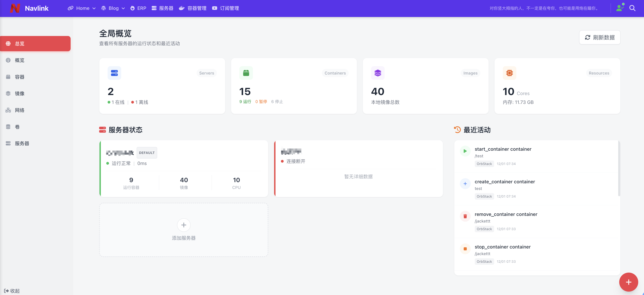Click the orange Resources chip icon

(509, 73)
